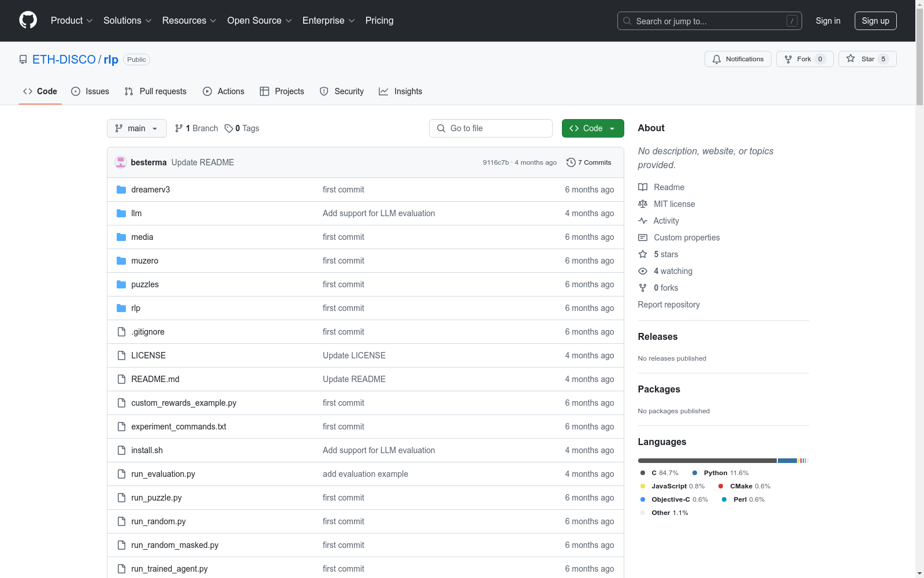924x578 pixels.
Task: Click the Go to file input
Action: click(491, 128)
